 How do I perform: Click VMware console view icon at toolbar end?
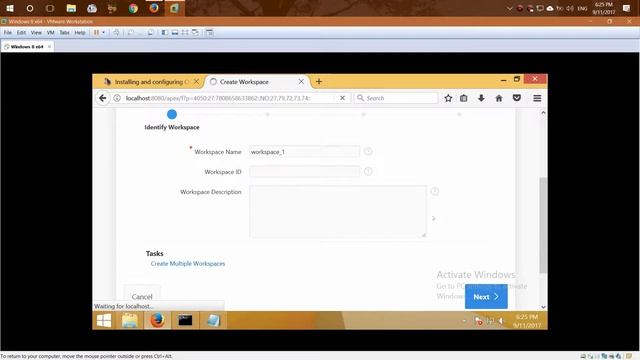click(x=209, y=32)
